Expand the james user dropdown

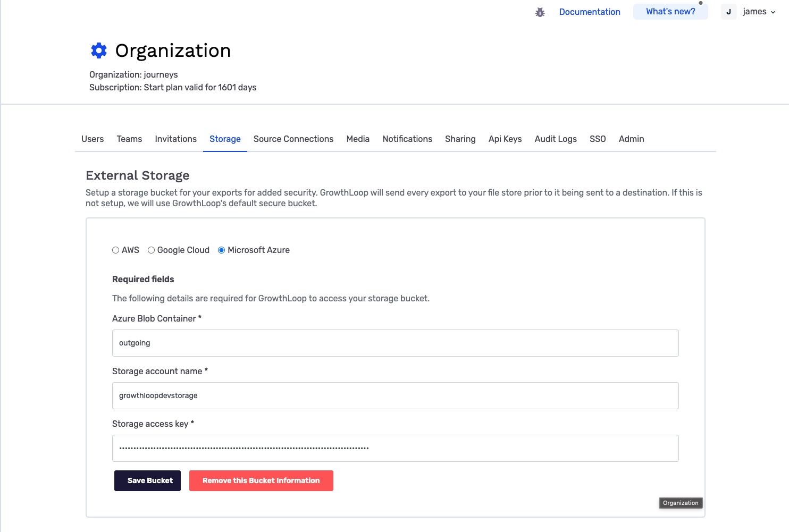pos(759,12)
